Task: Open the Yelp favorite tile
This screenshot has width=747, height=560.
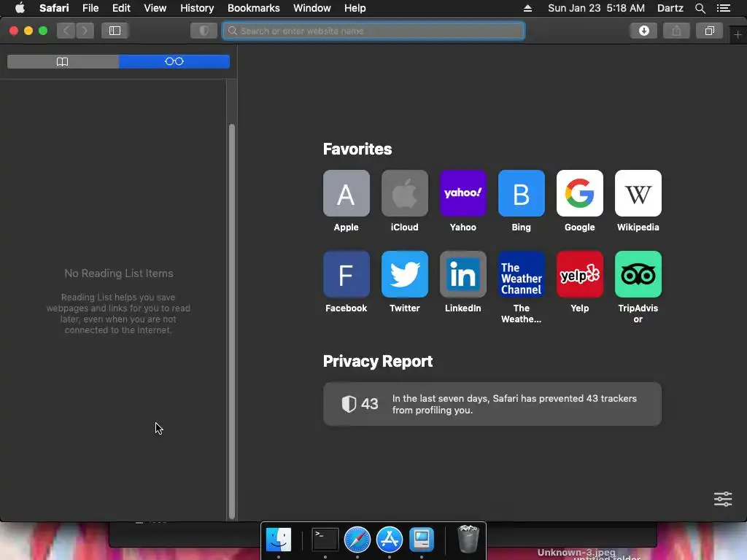Action: 580,274
